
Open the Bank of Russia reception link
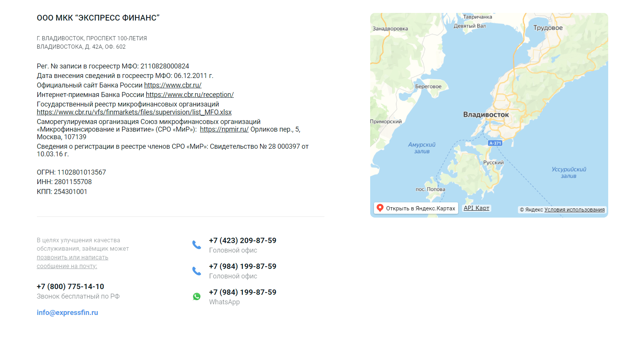(190, 95)
